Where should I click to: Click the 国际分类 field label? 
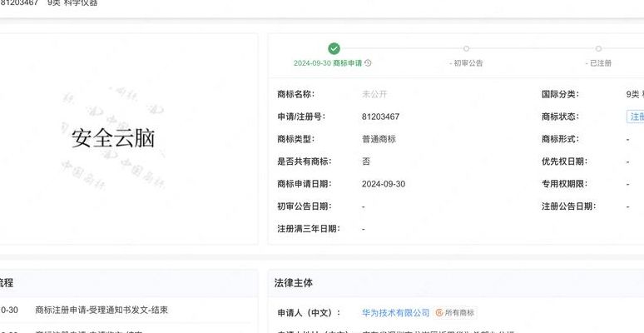coord(560,94)
